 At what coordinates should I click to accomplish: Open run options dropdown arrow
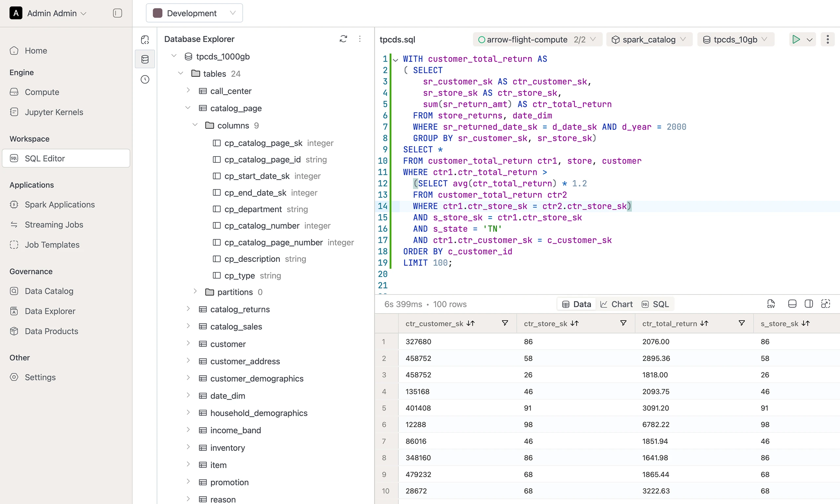tap(809, 40)
